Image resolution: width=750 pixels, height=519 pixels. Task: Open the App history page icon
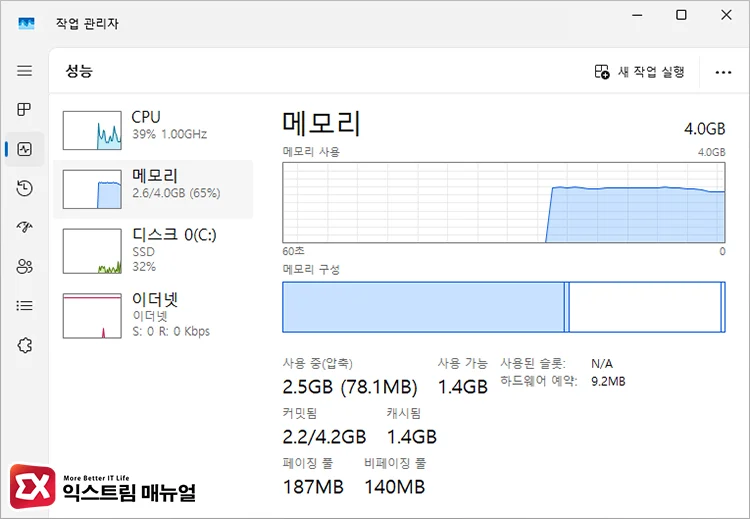click(24, 188)
